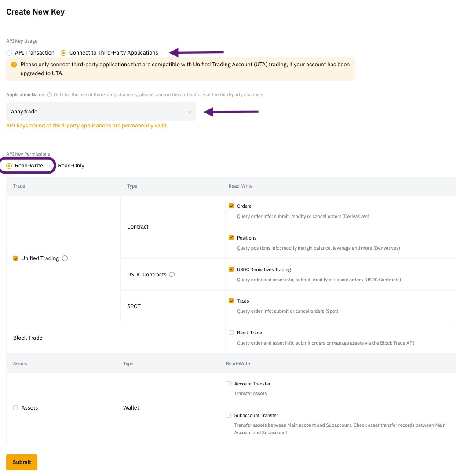Uncheck the Unified Trading checkbox
Viewport: 460px width, 476px height.
pos(16,258)
